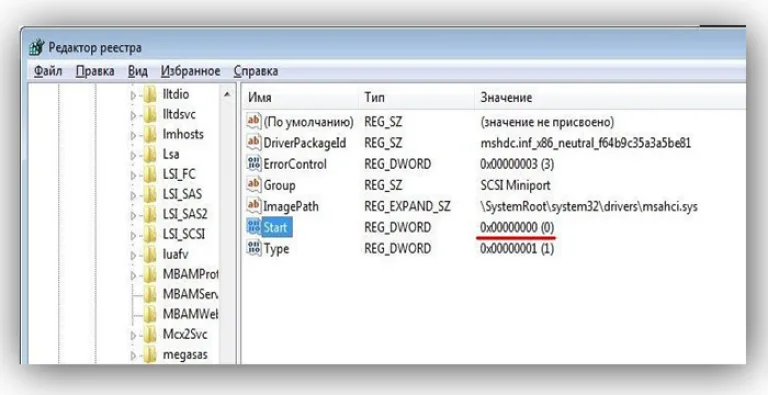Select the luafv tree item label
This screenshot has width=768, height=395.
[175, 254]
